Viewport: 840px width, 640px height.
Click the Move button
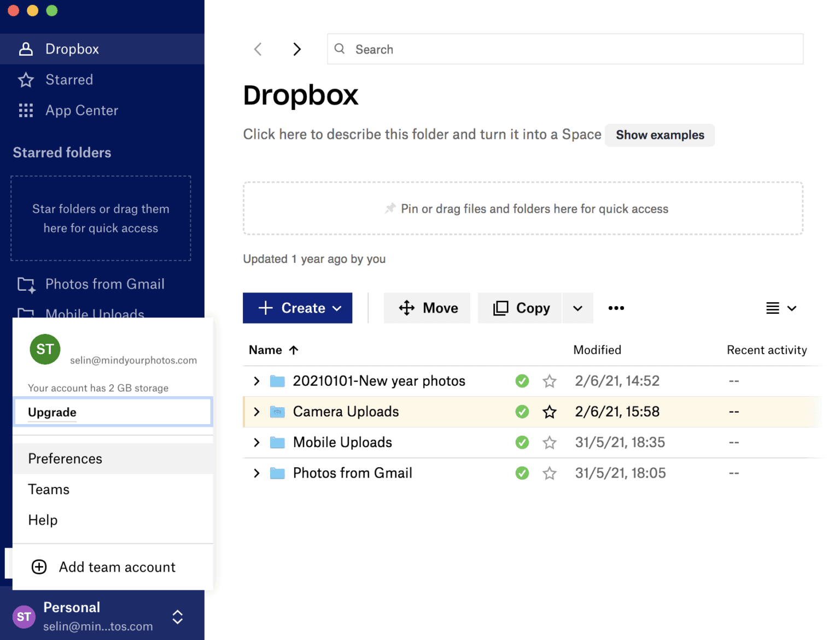[427, 308]
